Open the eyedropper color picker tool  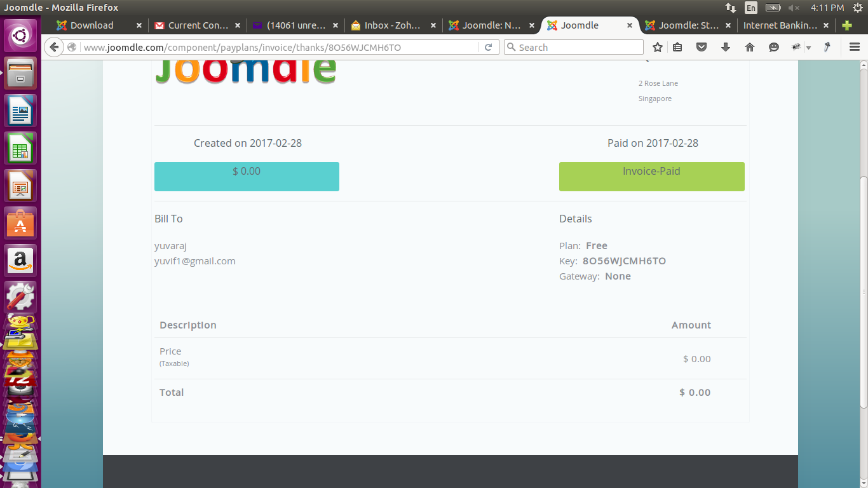[x=827, y=47]
